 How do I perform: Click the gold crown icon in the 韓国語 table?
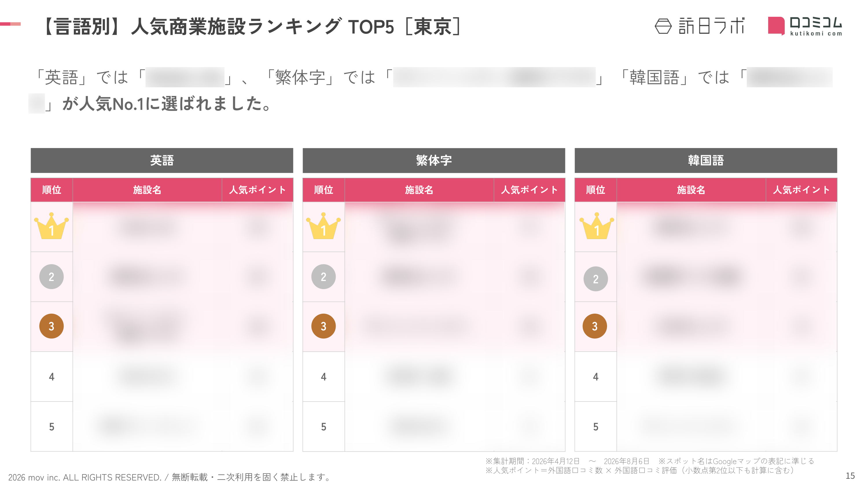tap(597, 226)
